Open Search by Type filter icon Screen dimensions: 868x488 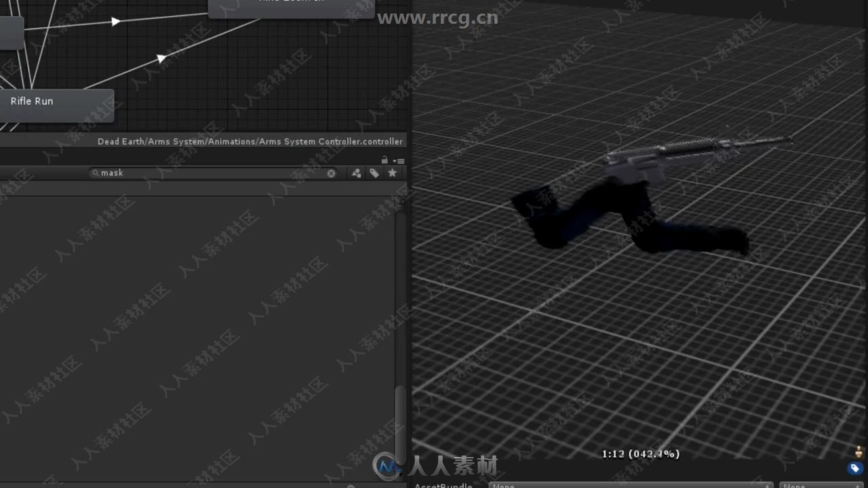point(356,173)
